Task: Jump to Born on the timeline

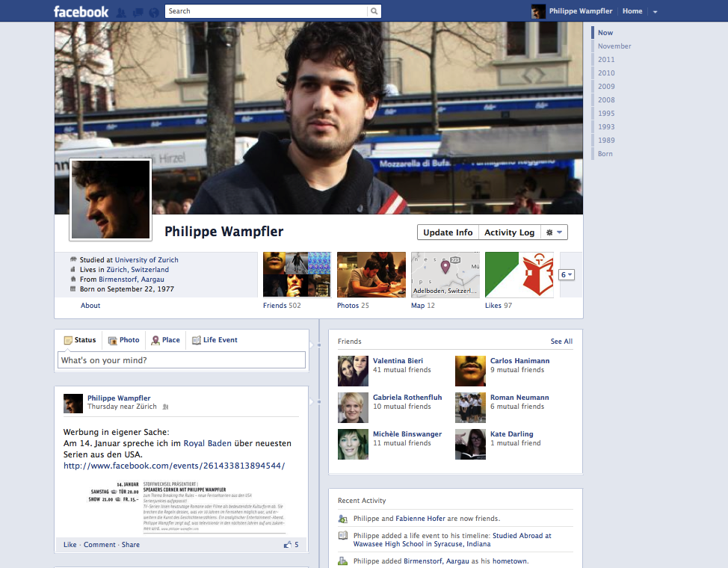Action: click(x=605, y=154)
